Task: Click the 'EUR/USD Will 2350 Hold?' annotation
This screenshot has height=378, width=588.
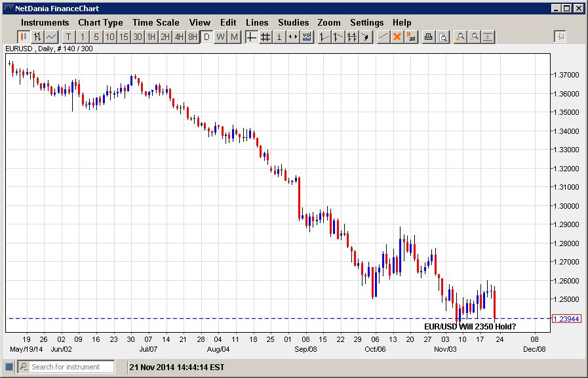Action: [x=470, y=327]
